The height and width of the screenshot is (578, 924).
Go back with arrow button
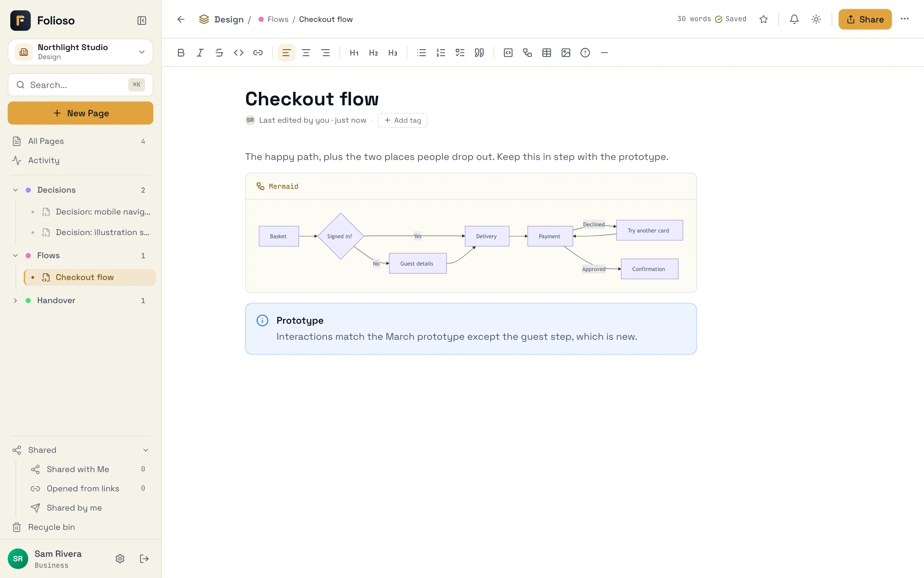coord(181,19)
